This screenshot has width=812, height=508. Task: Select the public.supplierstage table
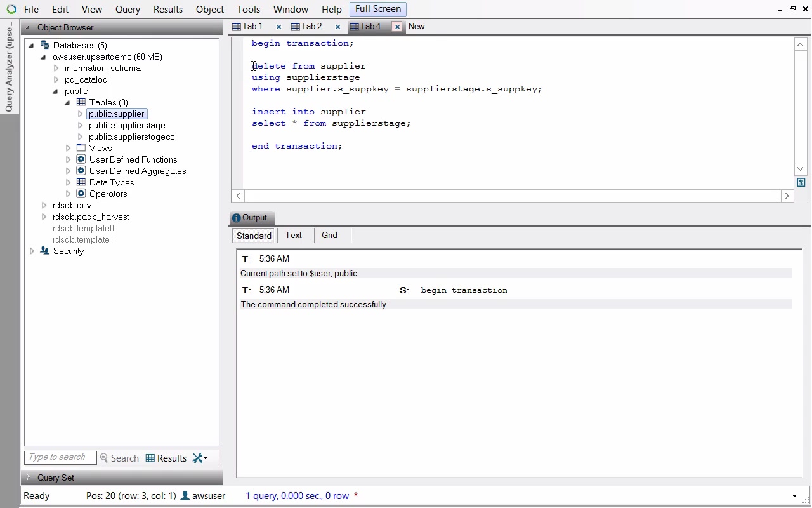click(x=127, y=125)
